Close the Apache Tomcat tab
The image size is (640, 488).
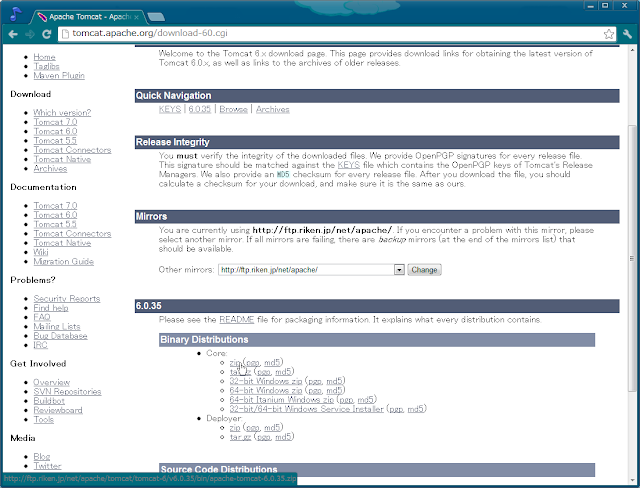(137, 17)
